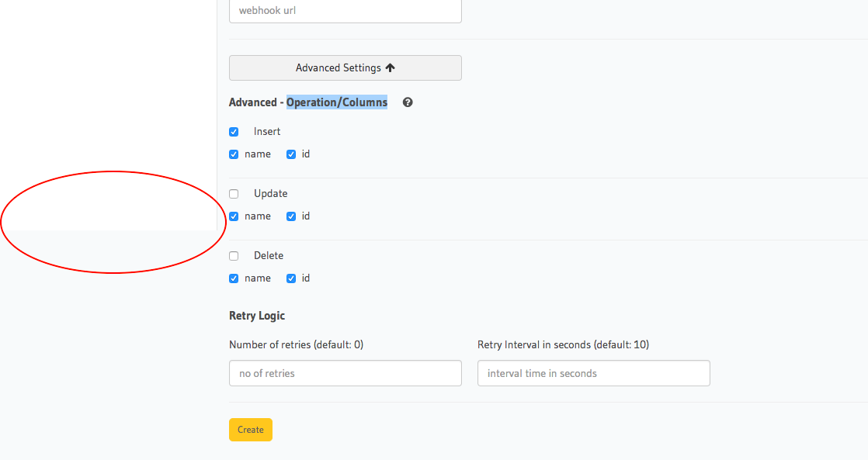868x460 pixels.
Task: Click the Retry Logic heading
Action: click(256, 316)
